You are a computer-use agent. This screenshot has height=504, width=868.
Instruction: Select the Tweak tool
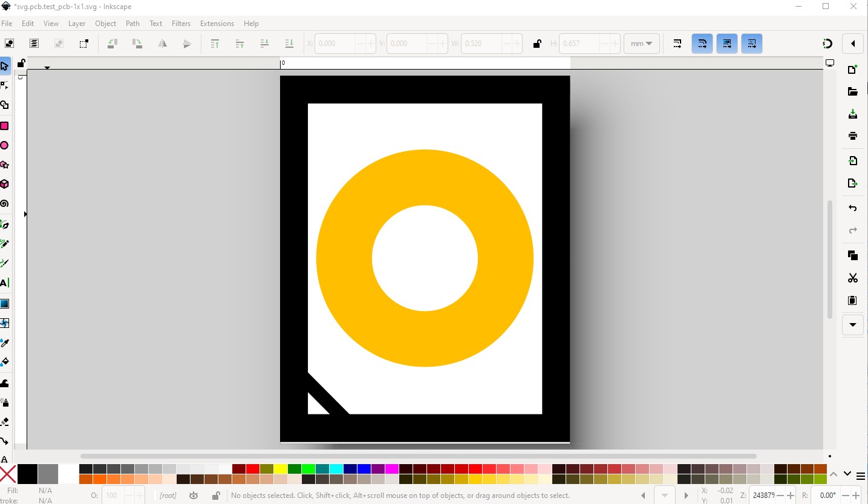(4, 383)
